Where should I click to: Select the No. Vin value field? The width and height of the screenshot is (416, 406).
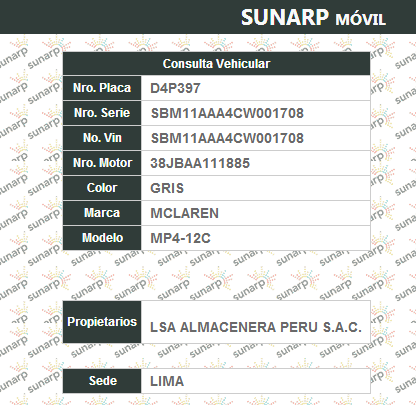[256, 138]
